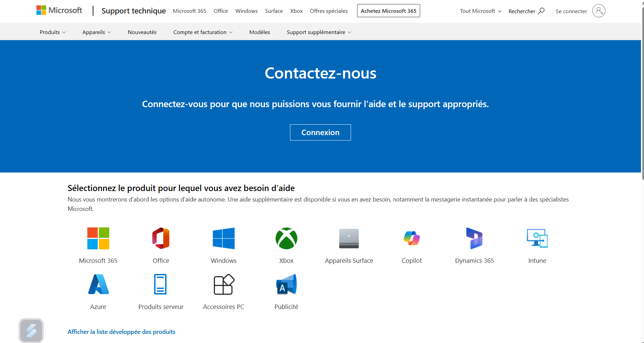644x343 pixels.
Task: Select the red Office product icon
Action: [161, 239]
